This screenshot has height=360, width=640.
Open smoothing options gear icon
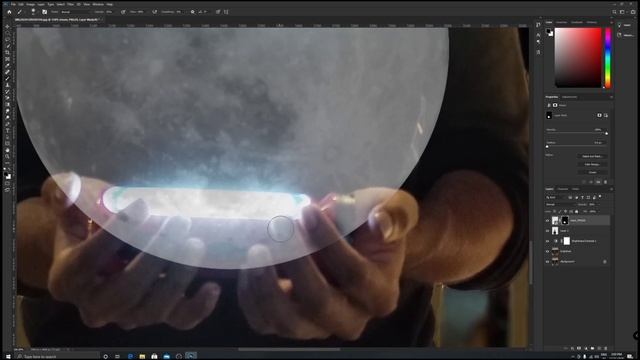(x=193, y=12)
